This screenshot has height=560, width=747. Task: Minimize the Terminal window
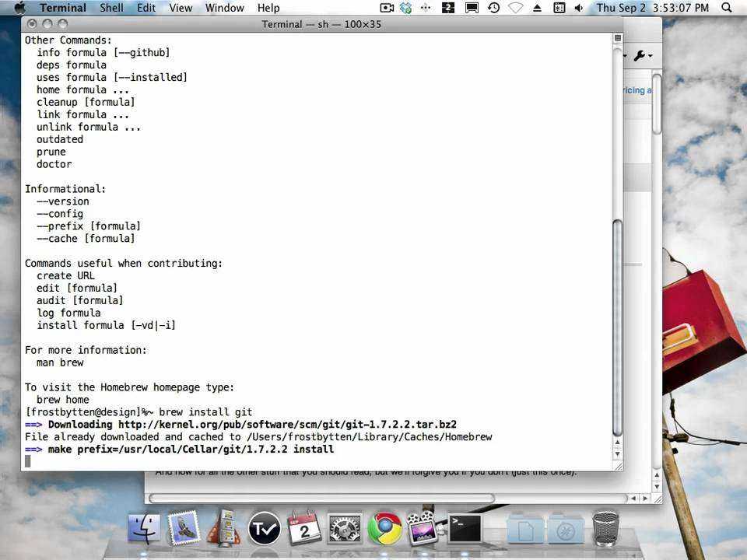coord(47,23)
